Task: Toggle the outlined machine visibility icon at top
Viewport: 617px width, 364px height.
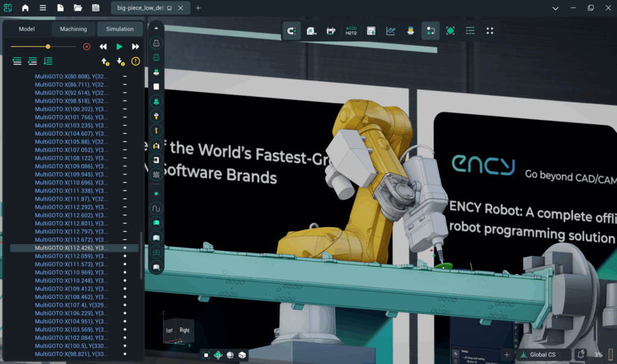Action: point(156,43)
